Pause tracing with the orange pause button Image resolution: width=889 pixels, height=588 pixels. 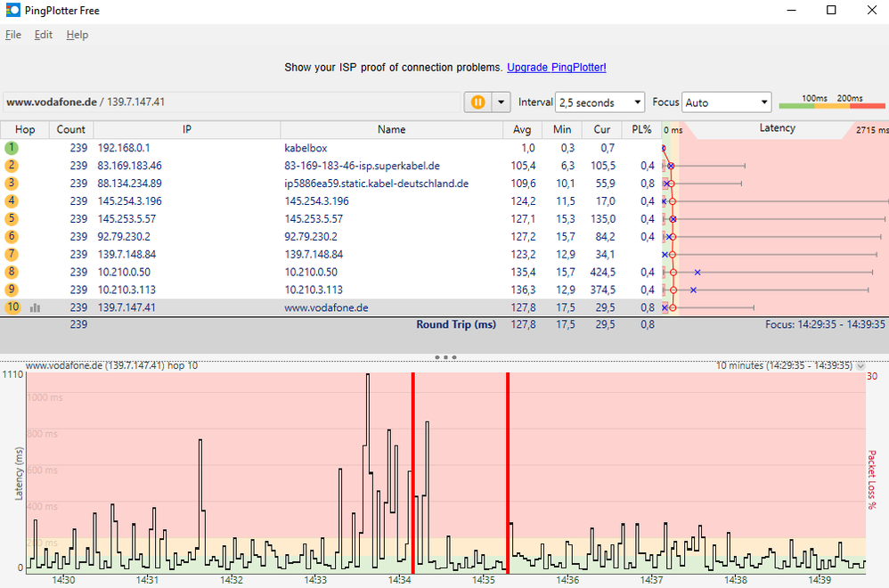pyautogui.click(x=478, y=102)
